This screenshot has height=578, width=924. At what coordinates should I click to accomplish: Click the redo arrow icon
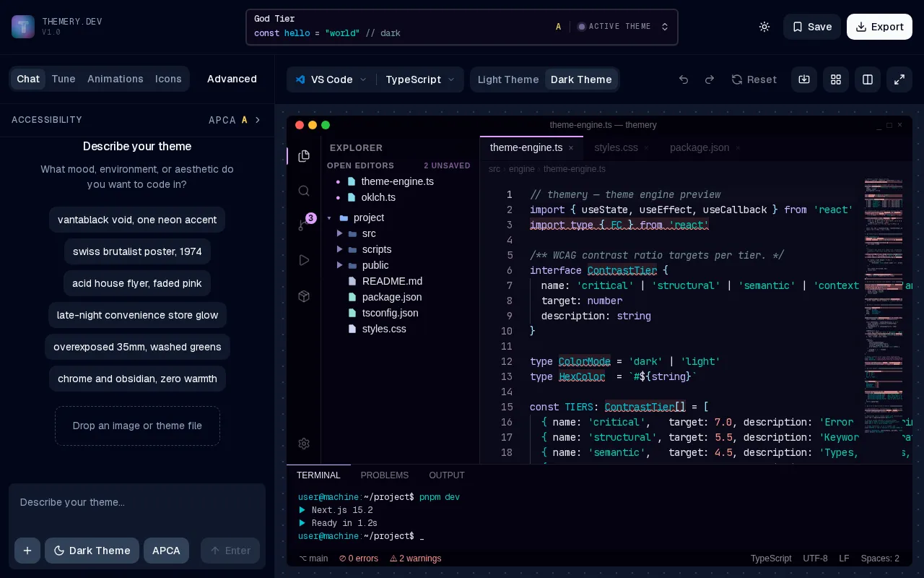[x=710, y=79]
